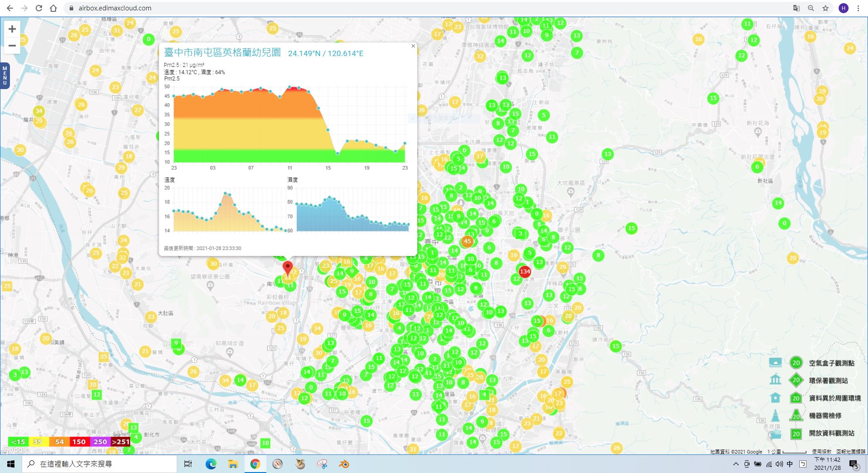868x473 pixels.
Task: Click the taskbar clock showing 11:42
Action: (x=827, y=464)
